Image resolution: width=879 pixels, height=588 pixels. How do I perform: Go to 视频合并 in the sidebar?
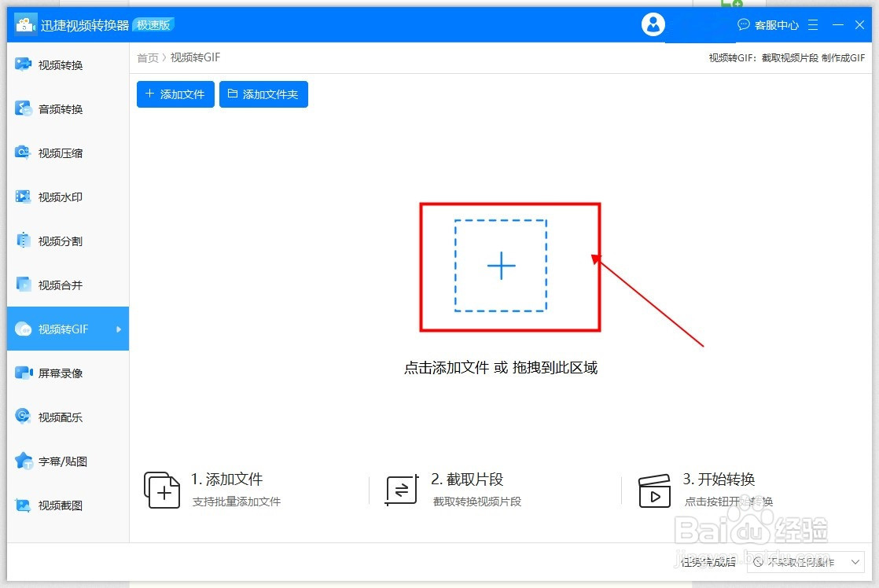pos(68,285)
